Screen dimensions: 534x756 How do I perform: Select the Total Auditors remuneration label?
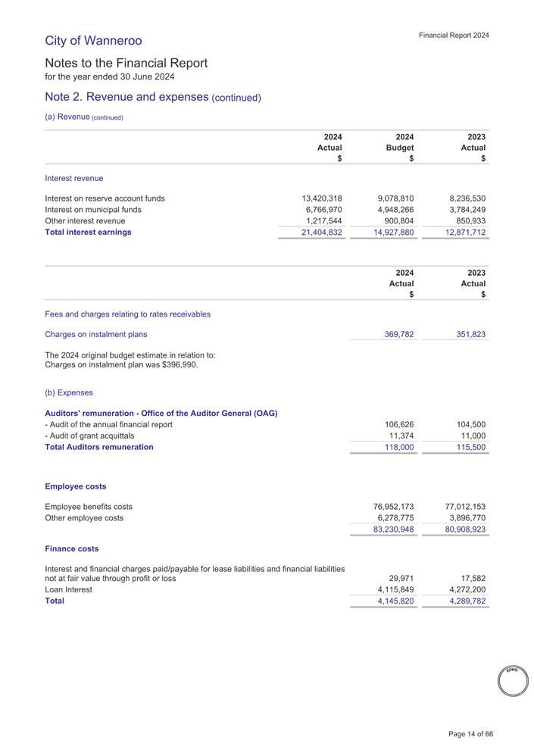point(99,447)
